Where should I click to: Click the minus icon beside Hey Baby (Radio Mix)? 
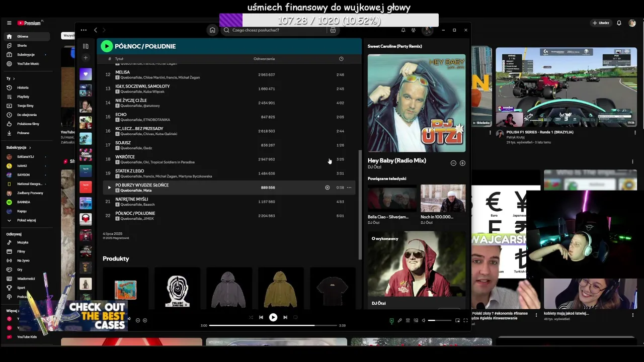pyautogui.click(x=453, y=163)
